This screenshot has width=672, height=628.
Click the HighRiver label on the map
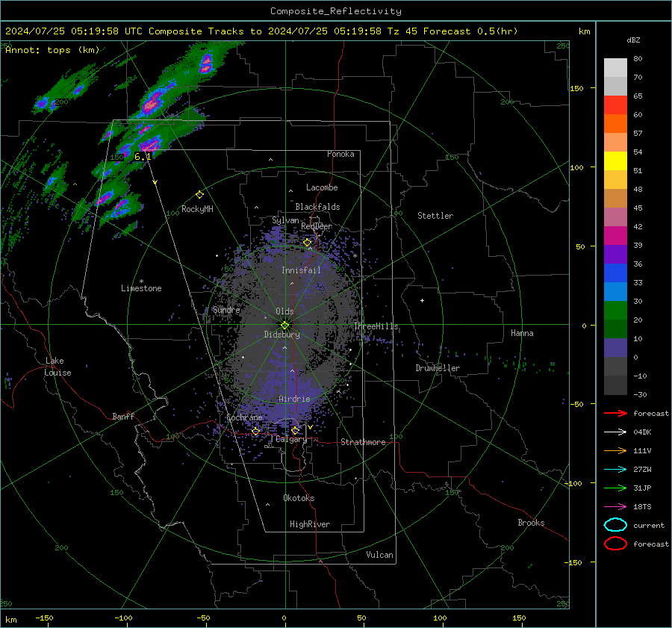click(310, 524)
